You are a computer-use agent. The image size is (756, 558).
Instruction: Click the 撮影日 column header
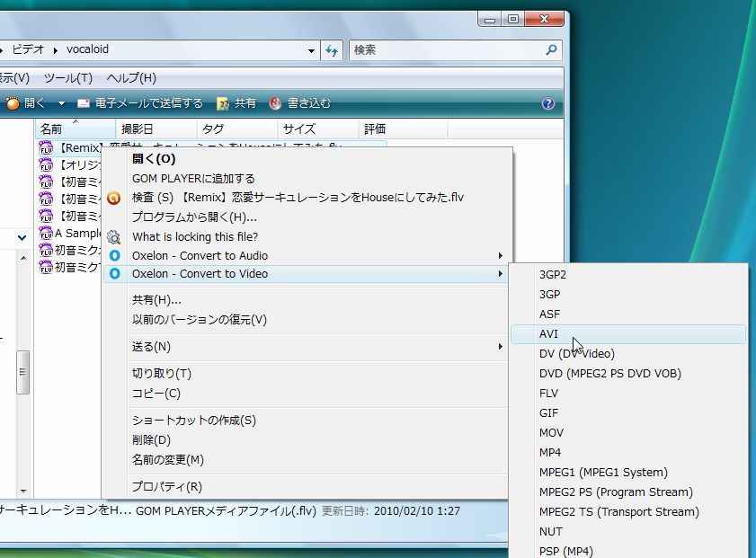156,128
